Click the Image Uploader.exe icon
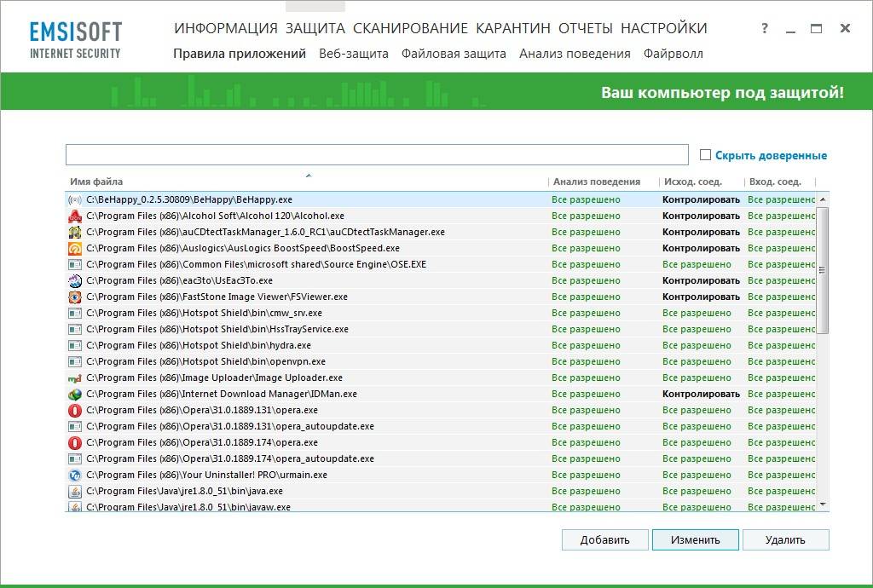This screenshot has width=873, height=588. [x=75, y=378]
